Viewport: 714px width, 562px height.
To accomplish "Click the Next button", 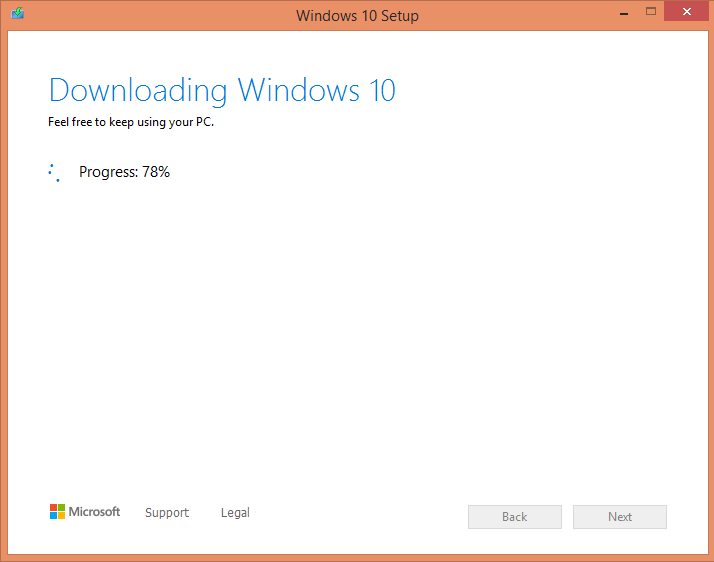I will point(619,517).
